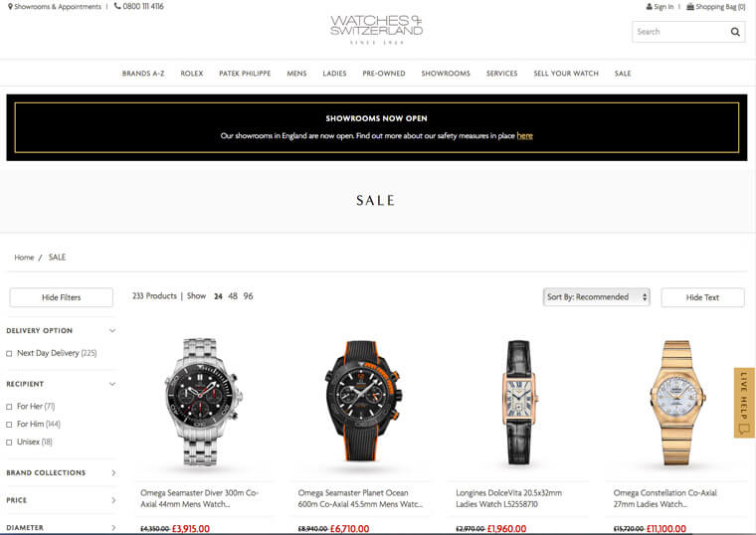
Task: Open the Omega Seamaster Planet Ocean thumbnail
Action: [361, 402]
